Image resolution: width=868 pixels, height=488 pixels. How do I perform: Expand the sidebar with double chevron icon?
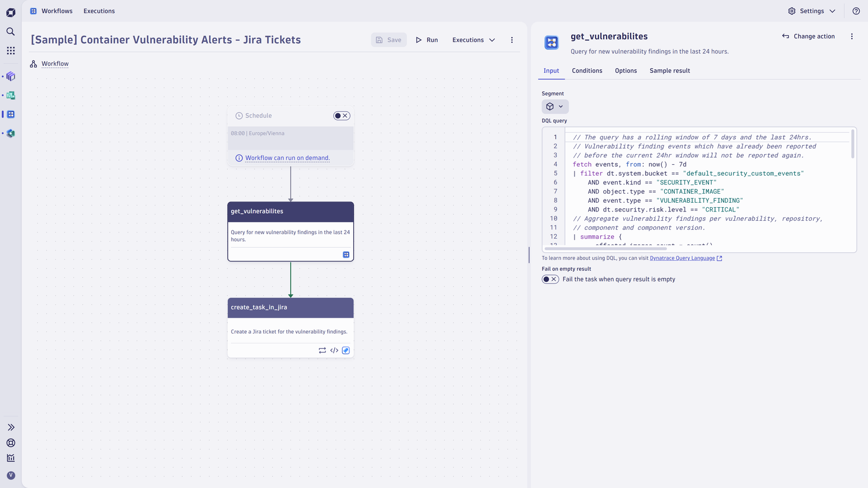(x=11, y=427)
